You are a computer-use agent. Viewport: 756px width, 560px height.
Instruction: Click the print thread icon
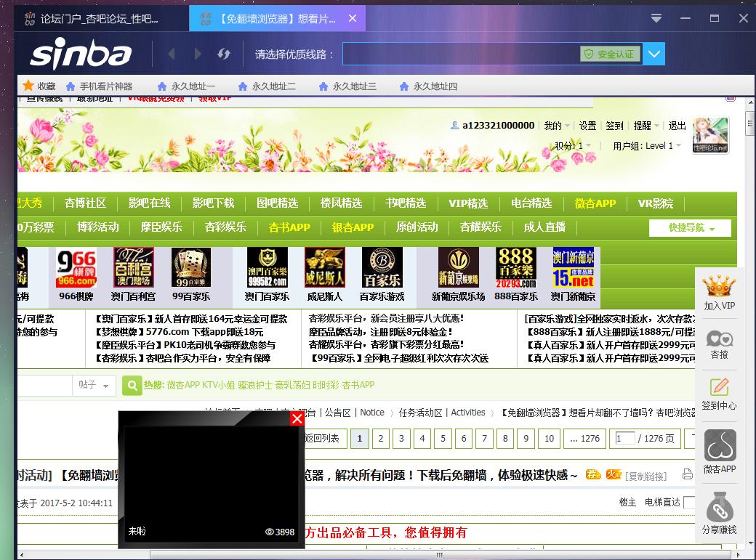[x=687, y=475]
